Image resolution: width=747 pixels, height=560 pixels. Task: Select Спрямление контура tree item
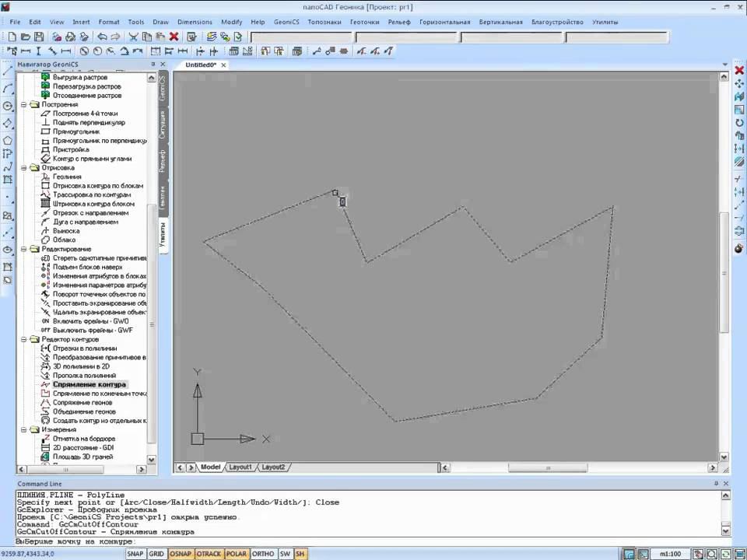89,384
